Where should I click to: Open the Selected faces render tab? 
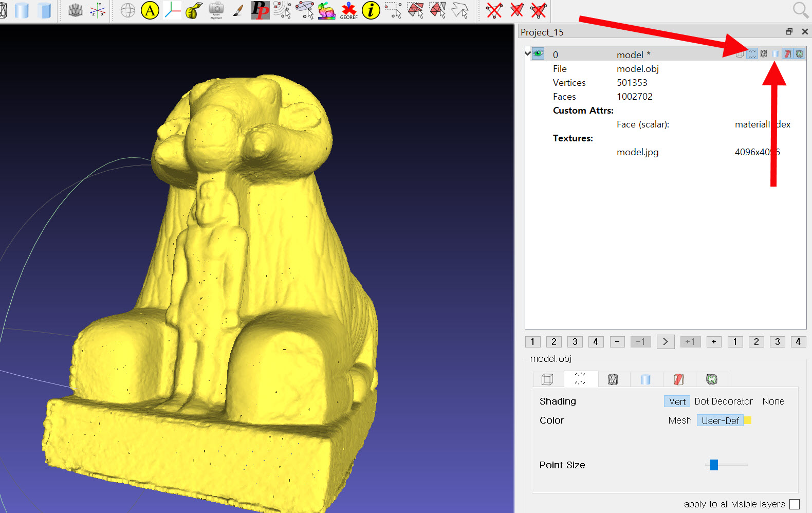pyautogui.click(x=679, y=379)
